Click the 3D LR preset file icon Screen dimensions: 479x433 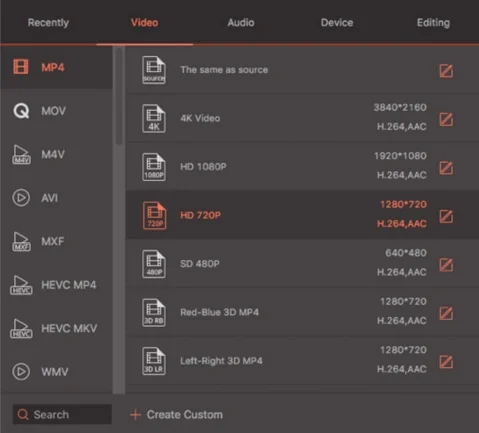pos(154,361)
